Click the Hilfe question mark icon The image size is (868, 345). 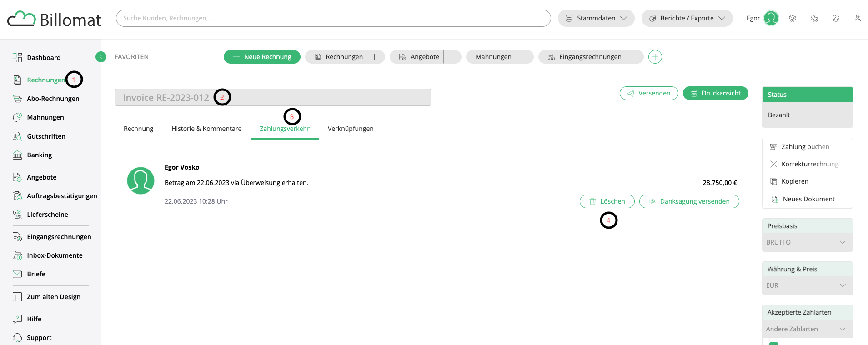(x=17, y=319)
